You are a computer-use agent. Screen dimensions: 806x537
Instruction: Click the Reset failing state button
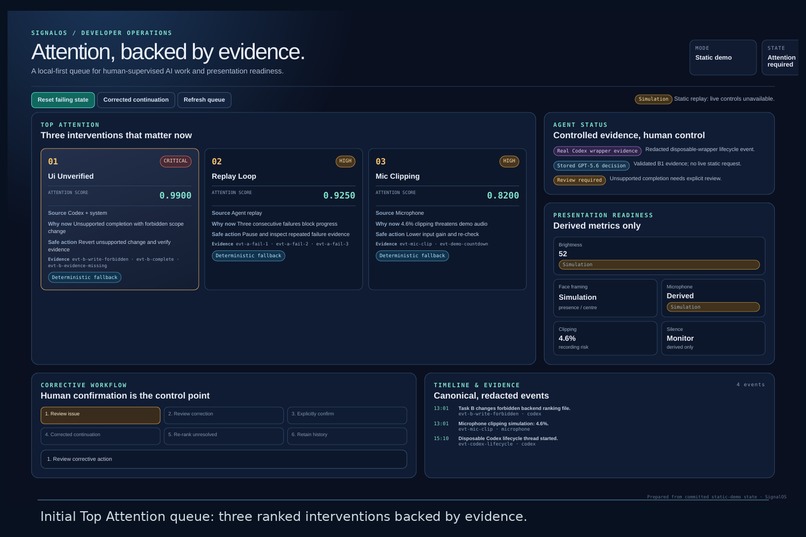(63, 100)
